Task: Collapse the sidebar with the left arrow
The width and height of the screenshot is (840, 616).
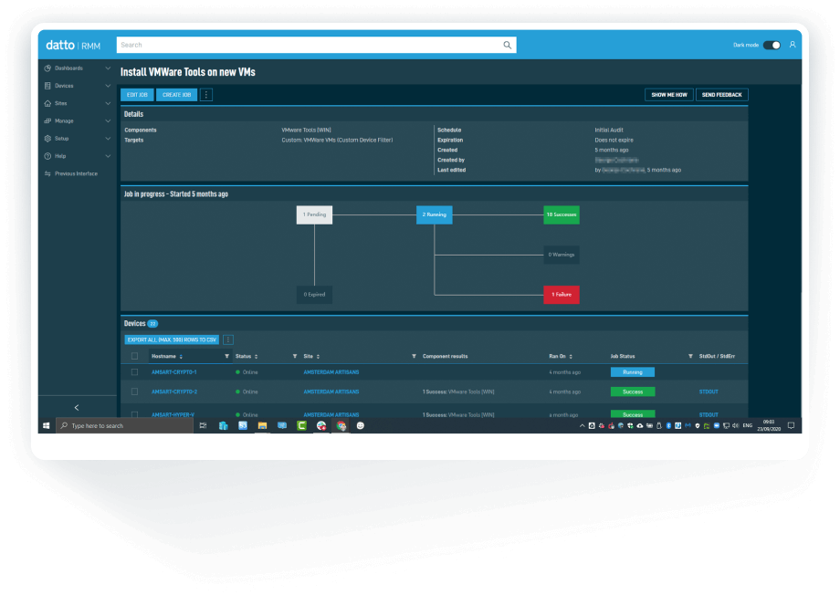Action: click(77, 408)
